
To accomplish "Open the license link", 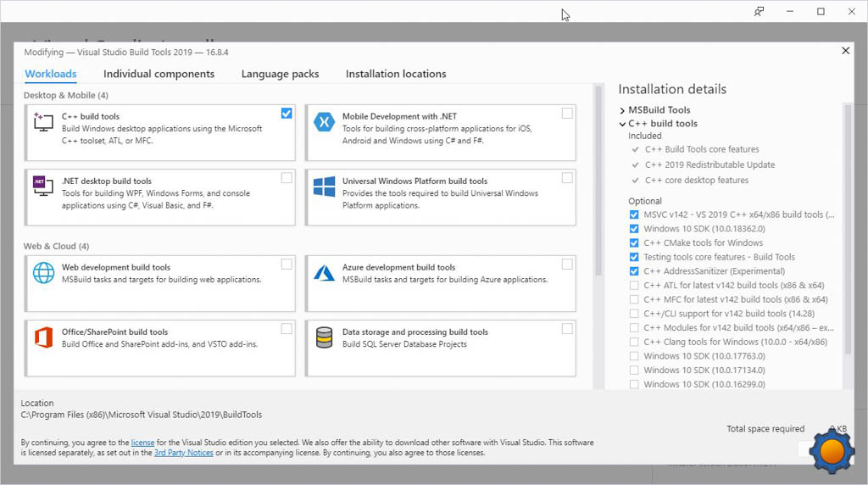I will coord(142,443).
